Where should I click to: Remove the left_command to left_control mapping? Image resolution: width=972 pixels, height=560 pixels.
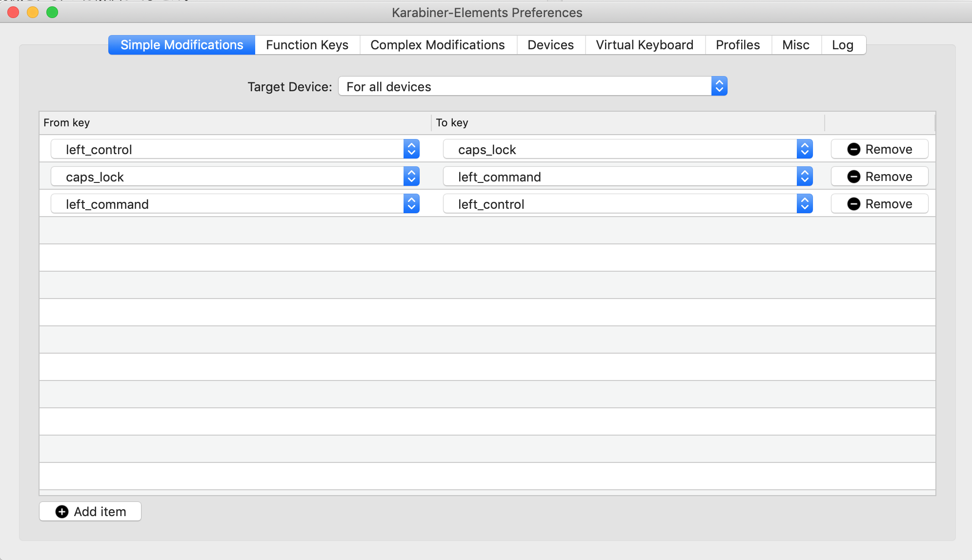coord(880,204)
